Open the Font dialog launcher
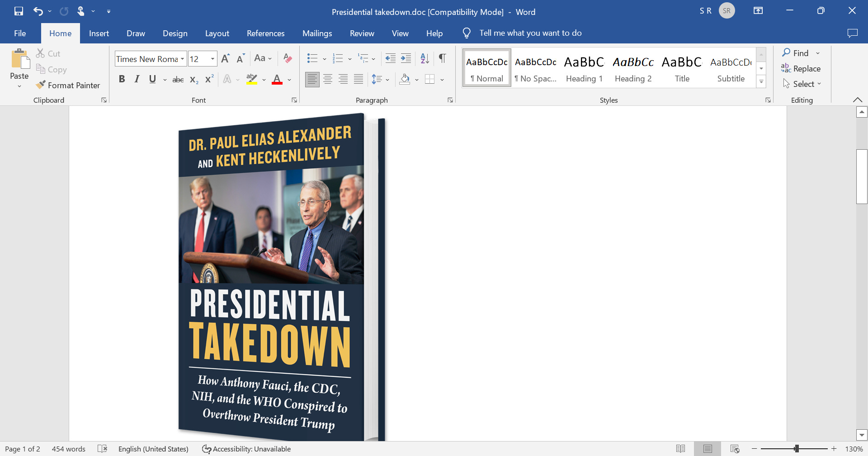The image size is (868, 456). [x=294, y=100]
